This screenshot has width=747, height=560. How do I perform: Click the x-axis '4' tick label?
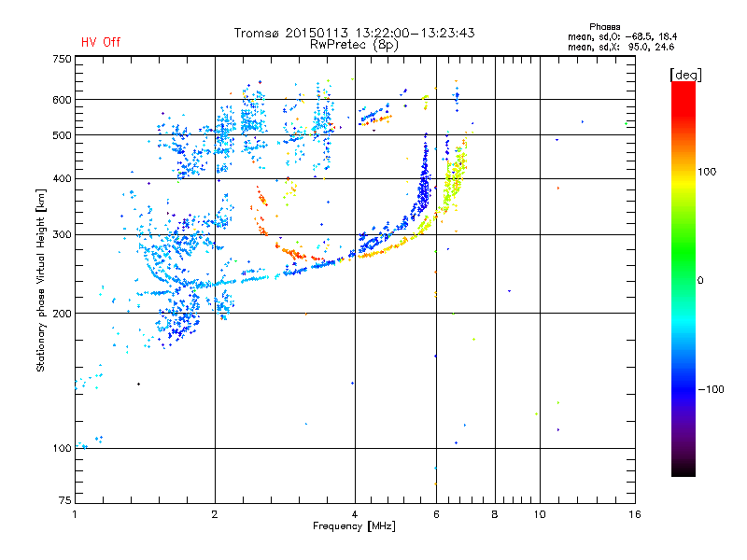coord(355,514)
